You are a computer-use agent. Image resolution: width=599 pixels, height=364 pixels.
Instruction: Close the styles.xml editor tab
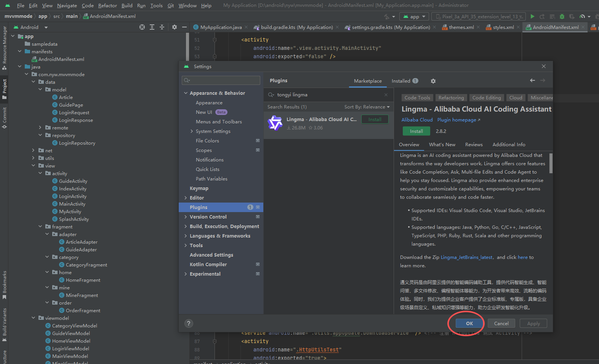click(x=518, y=27)
